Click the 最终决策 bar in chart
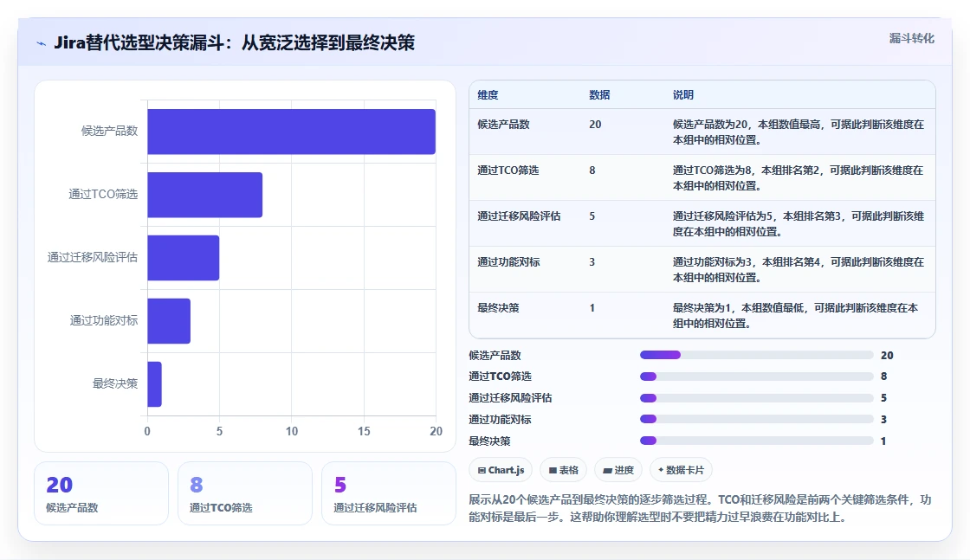The image size is (970, 560). [155, 383]
